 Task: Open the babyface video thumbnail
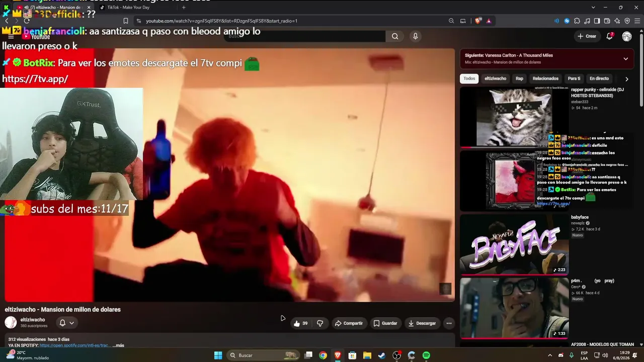point(514,244)
